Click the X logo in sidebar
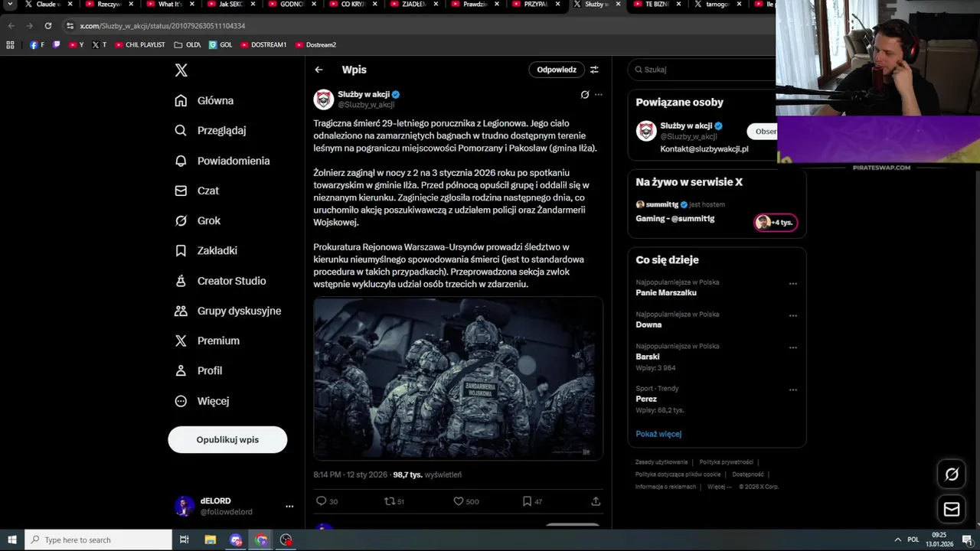This screenshot has height=551, width=980. 181,70
